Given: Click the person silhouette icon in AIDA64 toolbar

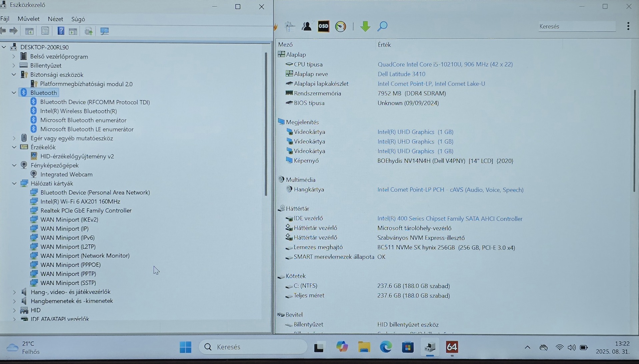Looking at the screenshot, I should (307, 26).
